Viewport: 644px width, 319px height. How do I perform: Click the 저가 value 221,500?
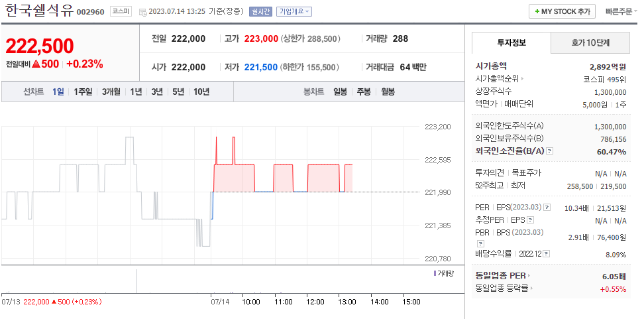click(x=261, y=67)
